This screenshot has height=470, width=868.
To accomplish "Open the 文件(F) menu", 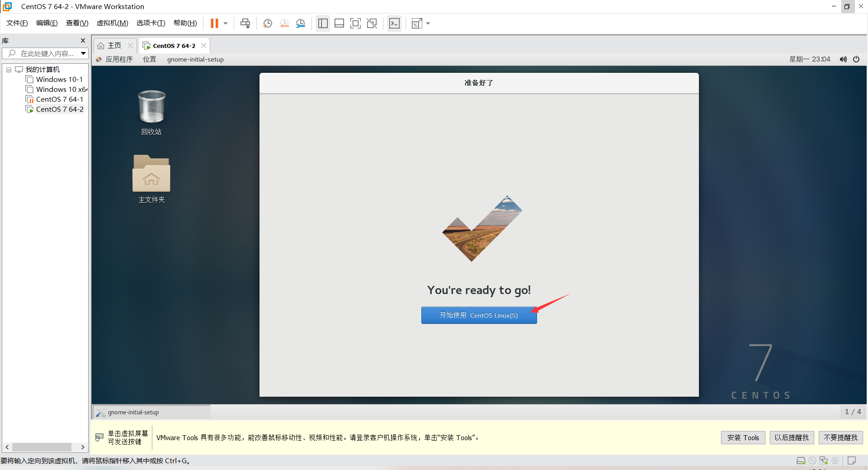I will (x=17, y=23).
